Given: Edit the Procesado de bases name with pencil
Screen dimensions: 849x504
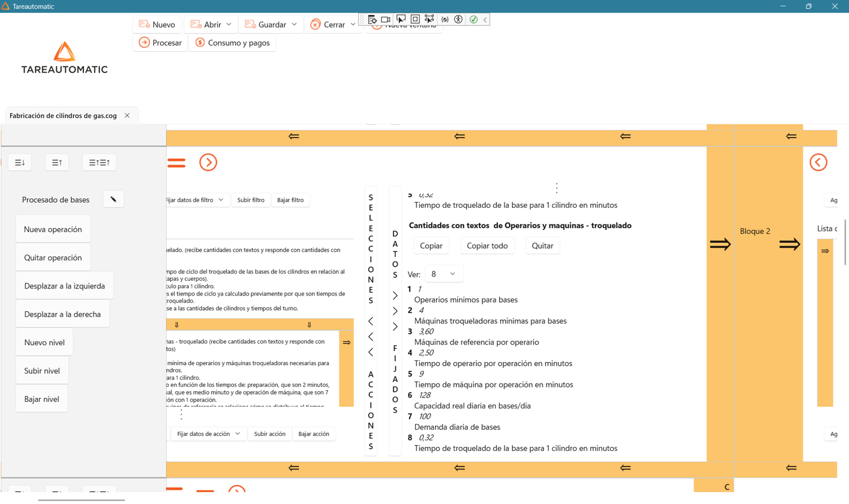Looking at the screenshot, I should [113, 200].
